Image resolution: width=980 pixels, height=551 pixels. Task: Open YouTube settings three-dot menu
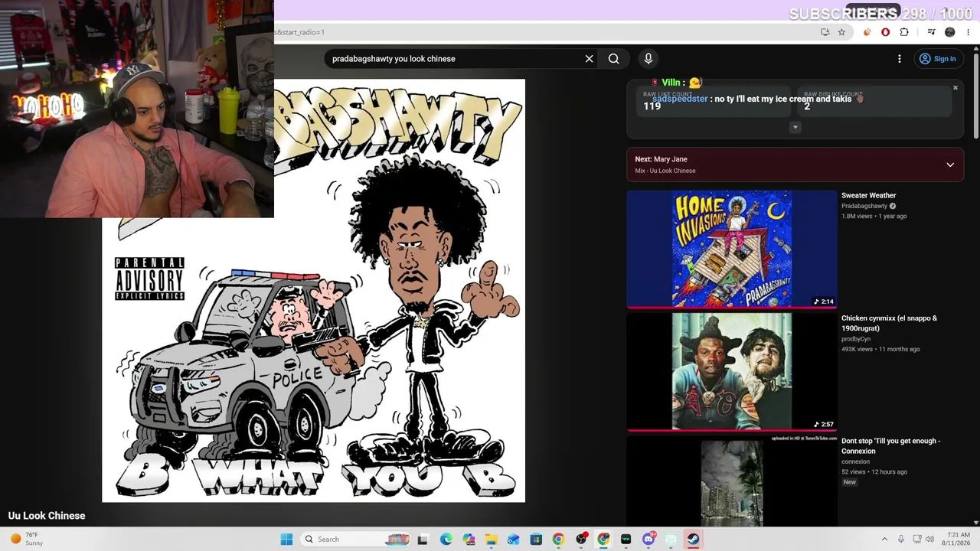pyautogui.click(x=900, y=59)
